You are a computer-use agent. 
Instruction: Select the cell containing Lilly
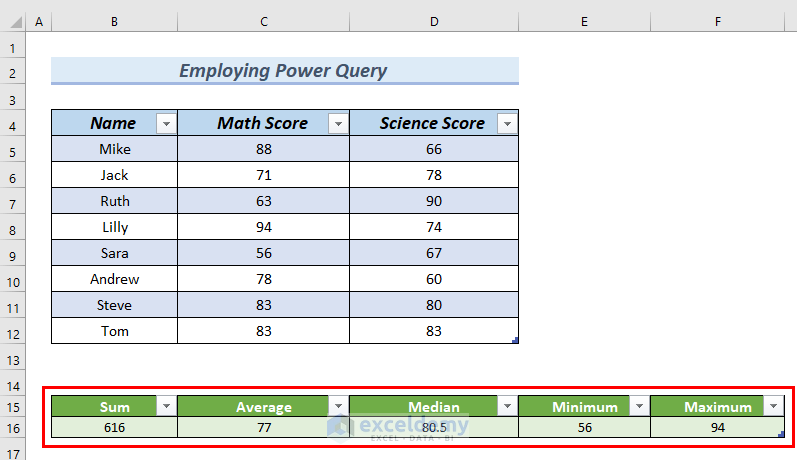click(114, 227)
